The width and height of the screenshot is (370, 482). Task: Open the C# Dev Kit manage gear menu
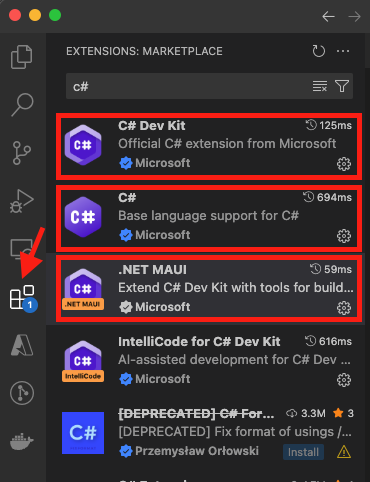[344, 164]
